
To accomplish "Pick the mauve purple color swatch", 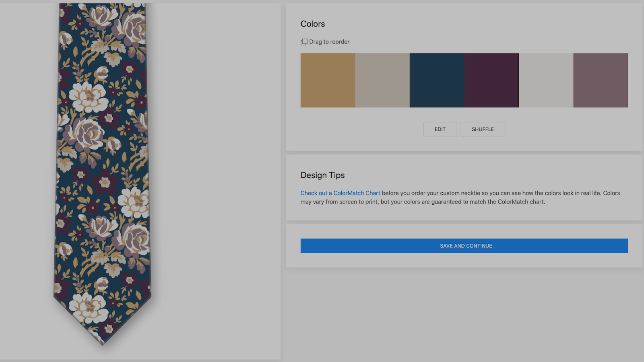I will pyautogui.click(x=601, y=80).
